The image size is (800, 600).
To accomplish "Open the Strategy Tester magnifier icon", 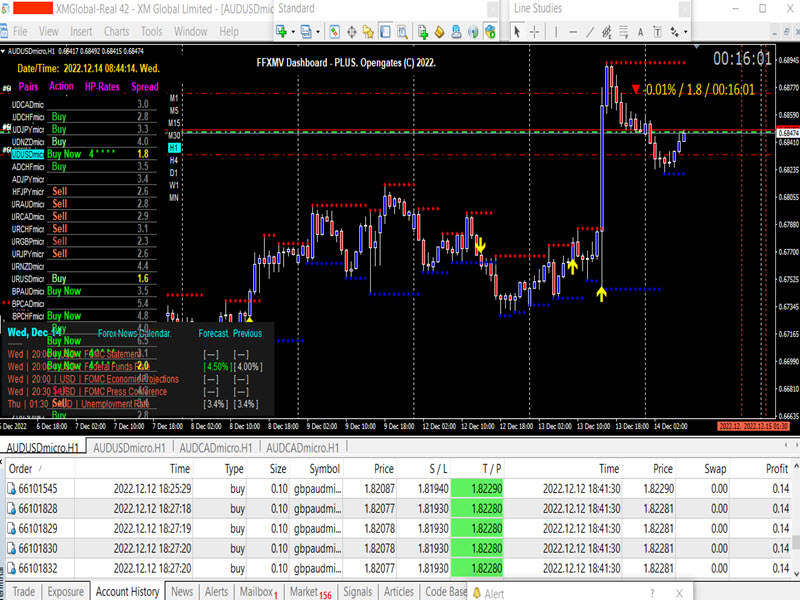I will click(x=402, y=32).
